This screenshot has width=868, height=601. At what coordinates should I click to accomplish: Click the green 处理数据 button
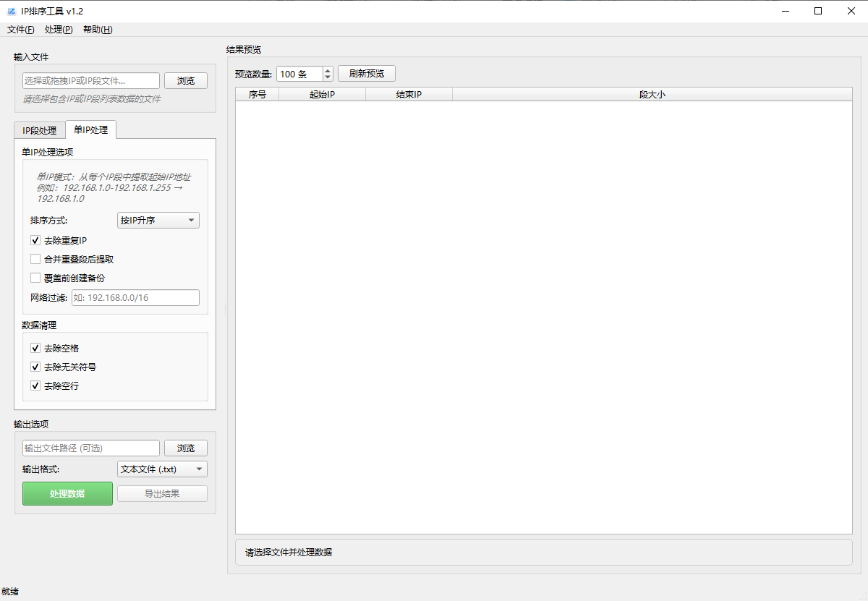point(67,493)
